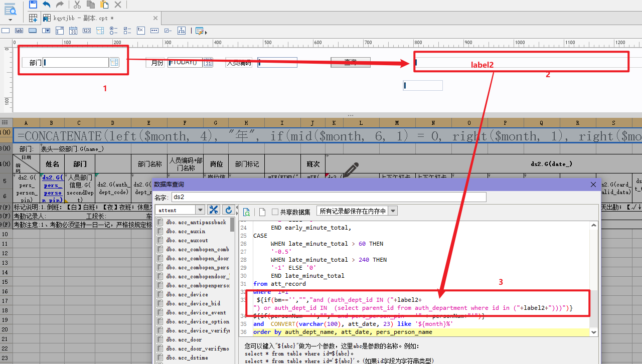Click the 部门 parameter input field

tap(76, 62)
